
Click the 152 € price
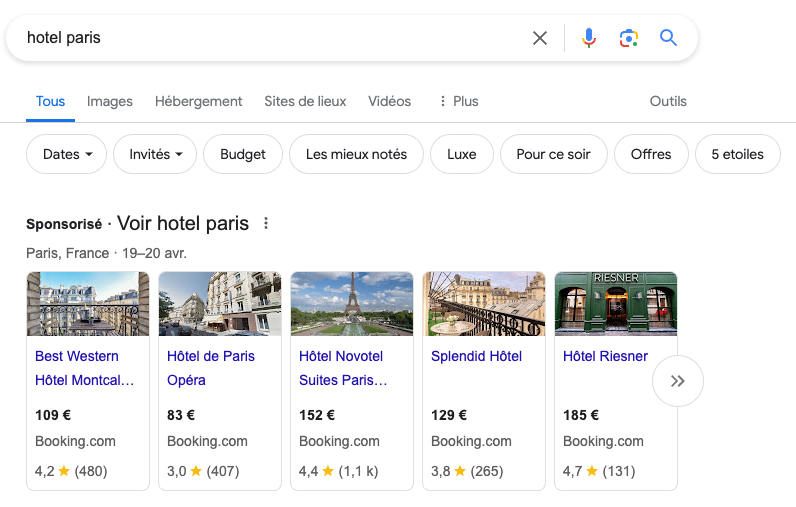[x=317, y=415]
